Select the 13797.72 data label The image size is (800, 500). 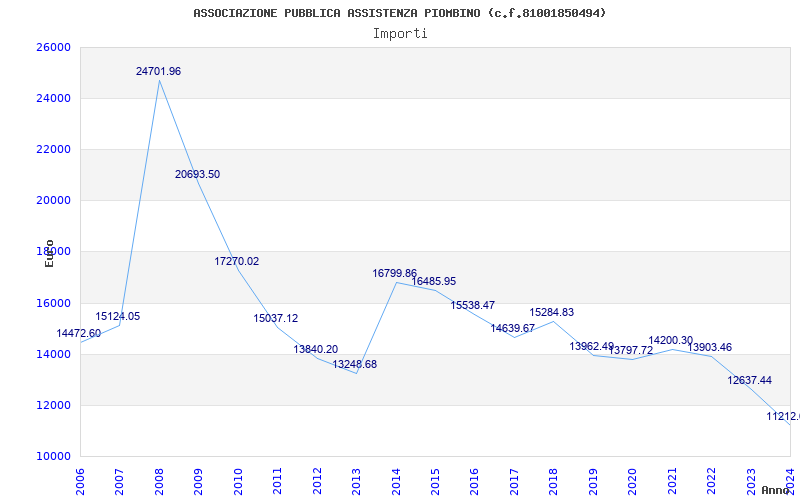point(631,351)
